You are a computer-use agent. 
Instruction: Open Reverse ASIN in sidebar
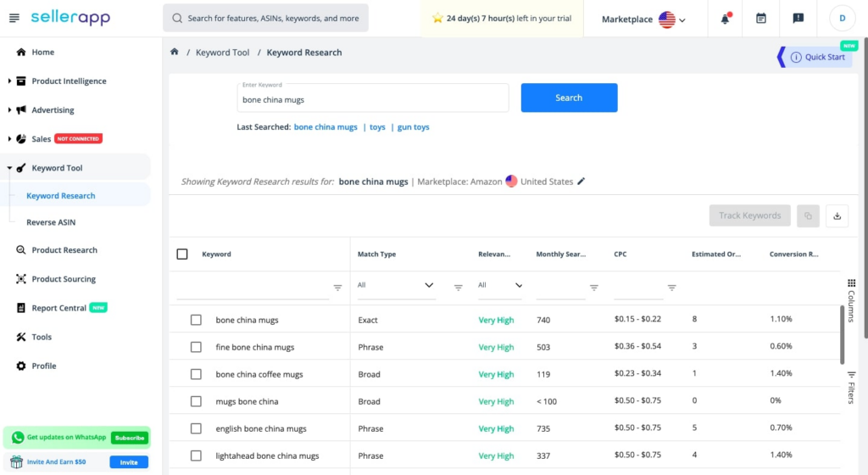click(51, 222)
